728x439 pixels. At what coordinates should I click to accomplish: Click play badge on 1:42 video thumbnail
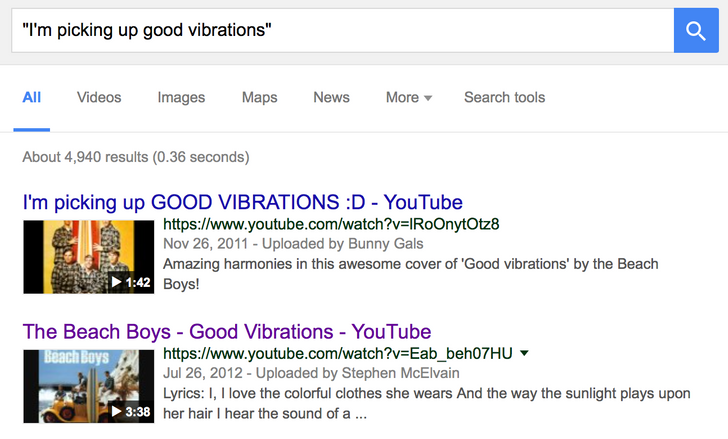point(130,282)
